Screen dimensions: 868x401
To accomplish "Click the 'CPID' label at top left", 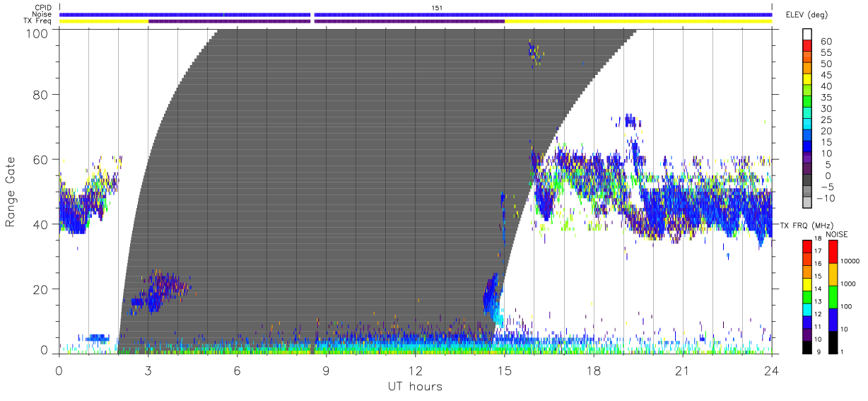I will 42,8.
